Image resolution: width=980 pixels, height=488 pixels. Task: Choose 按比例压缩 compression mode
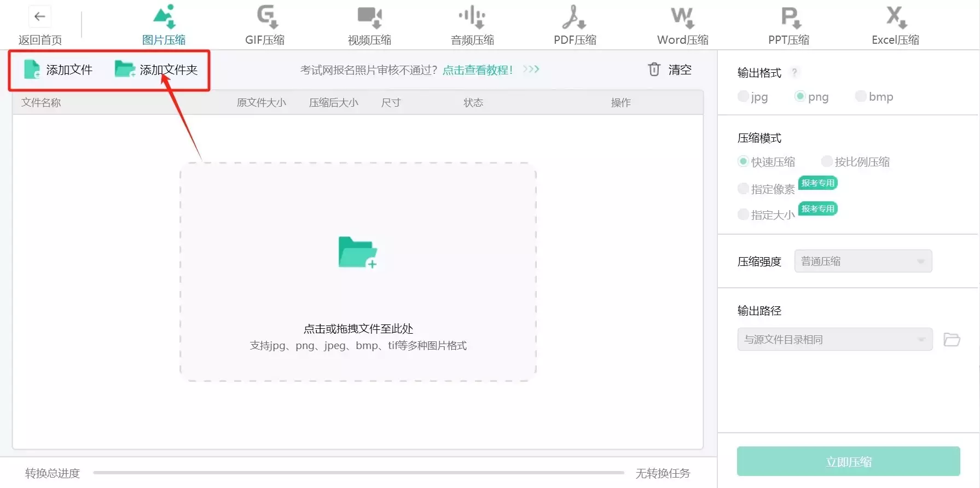[x=827, y=162]
